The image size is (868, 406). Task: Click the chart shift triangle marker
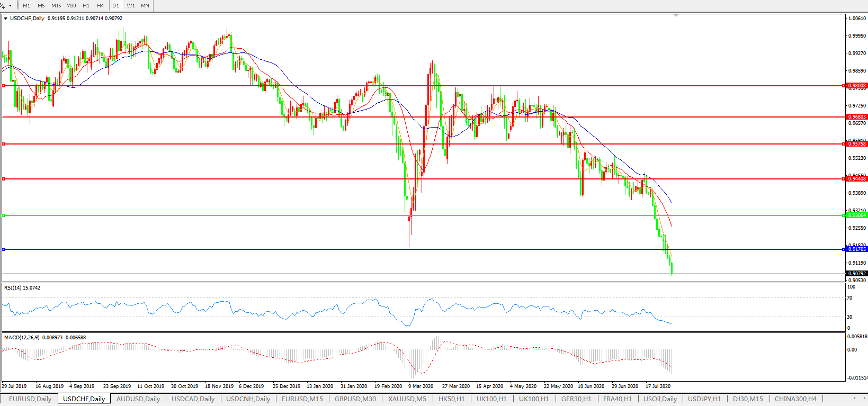[x=676, y=16]
